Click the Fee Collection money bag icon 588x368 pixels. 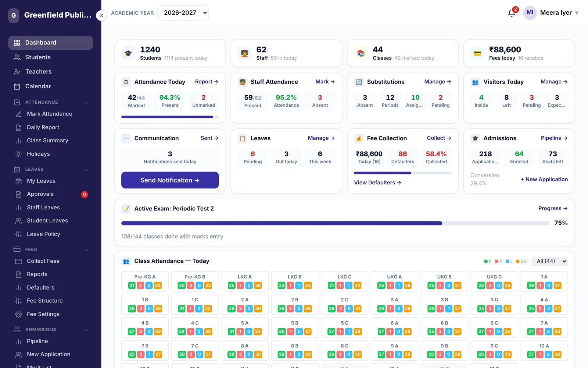coord(359,138)
